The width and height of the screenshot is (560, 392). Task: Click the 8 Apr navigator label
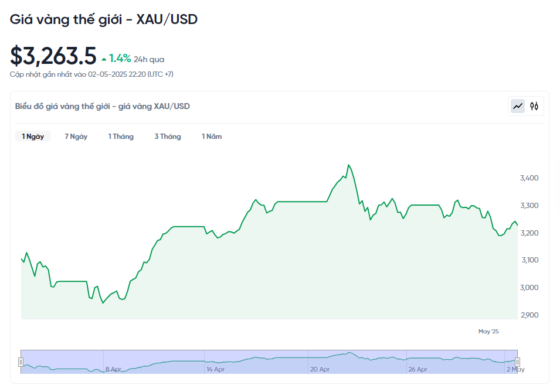(113, 369)
